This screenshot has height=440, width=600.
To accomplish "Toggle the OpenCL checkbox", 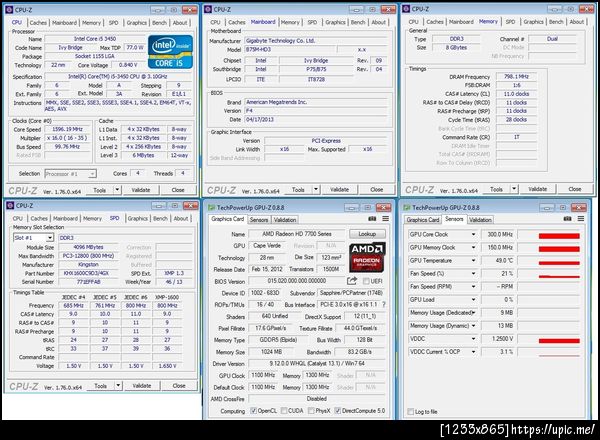I will (x=253, y=411).
